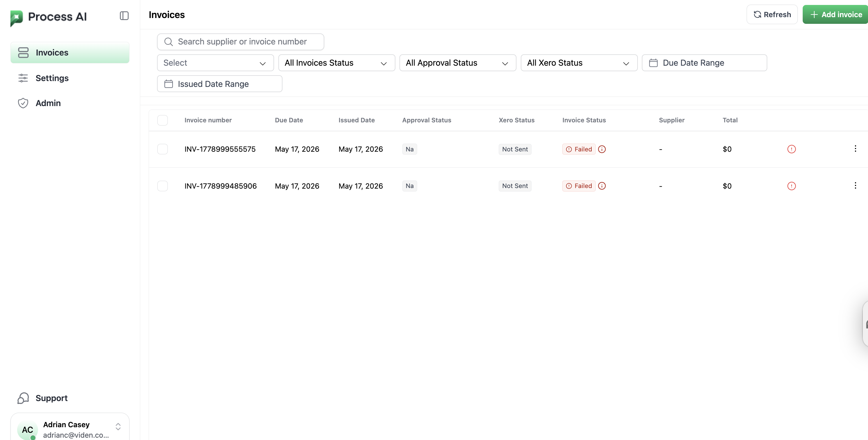Viewport: 868px width, 440px height.
Task: Open the Due Date Range picker
Action: 704,63
